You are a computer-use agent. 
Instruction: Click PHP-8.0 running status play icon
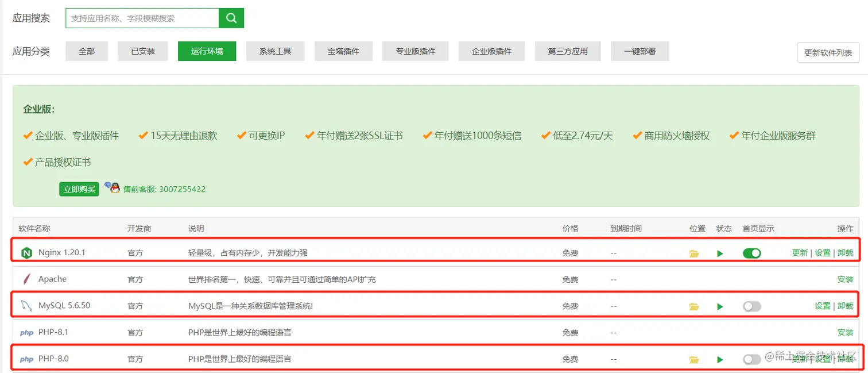720,360
